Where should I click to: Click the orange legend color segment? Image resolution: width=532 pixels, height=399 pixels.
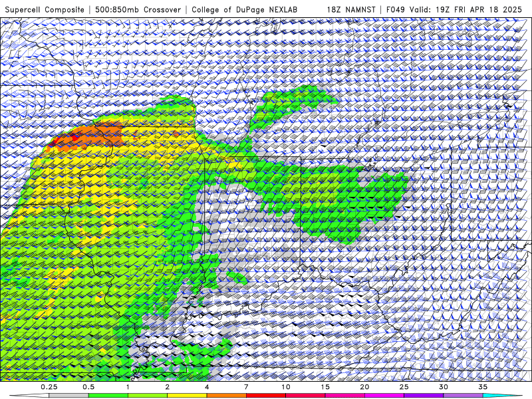(226, 396)
